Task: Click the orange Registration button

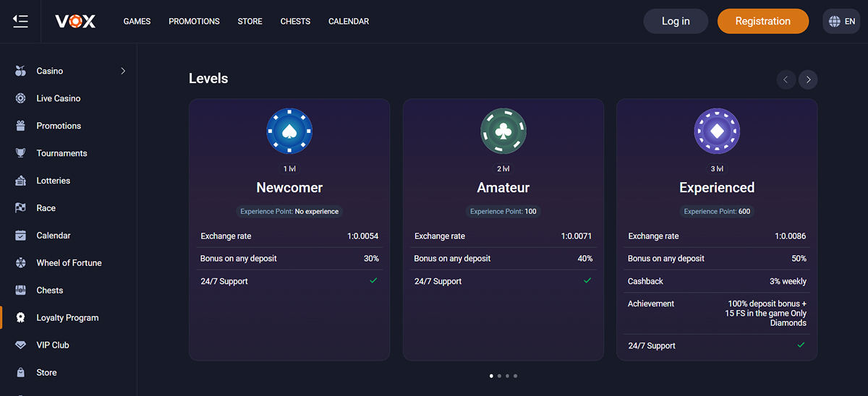Action: (762, 22)
